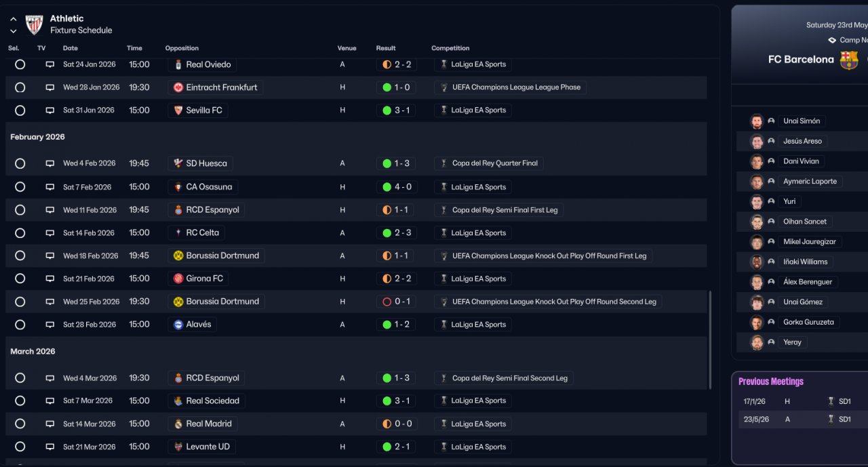Click TV icon for Eintracht Frankfurt match
The width and height of the screenshot is (868, 467).
coord(50,87)
